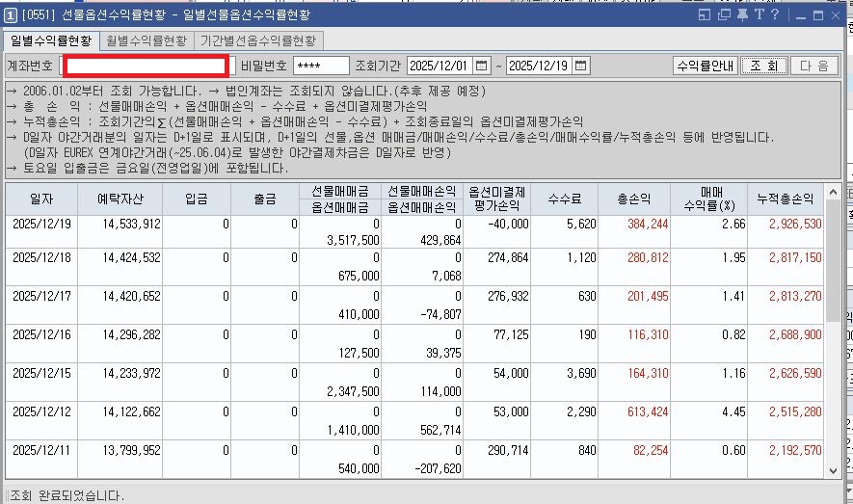Open help with the question mark icon
853x504 pixels.
[x=775, y=14]
